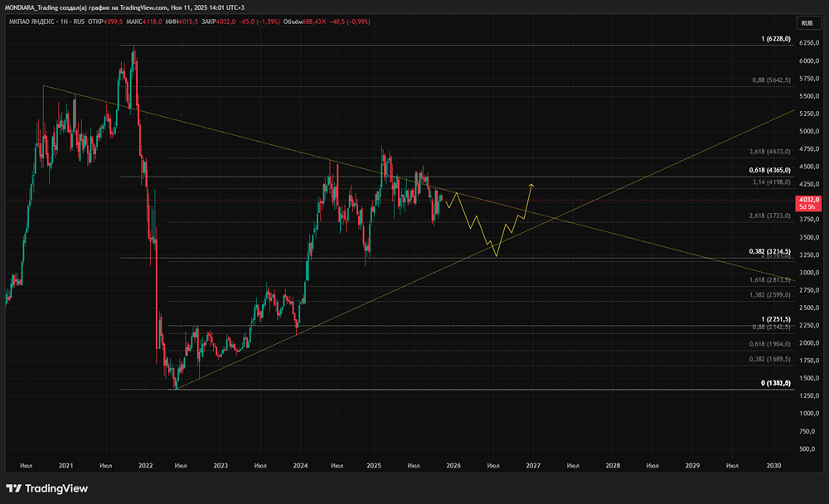The image size is (829, 504).
Task: Click the 2022 label on time axis
Action: (145, 466)
